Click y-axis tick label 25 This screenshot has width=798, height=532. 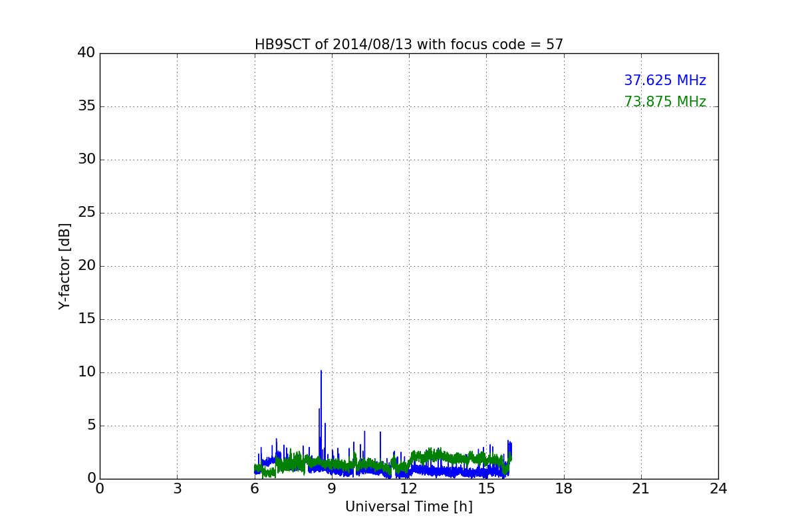[86, 213]
